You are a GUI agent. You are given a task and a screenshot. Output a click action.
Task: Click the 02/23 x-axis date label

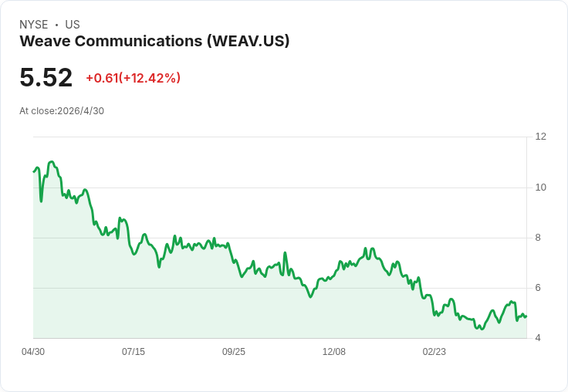pyautogui.click(x=434, y=352)
